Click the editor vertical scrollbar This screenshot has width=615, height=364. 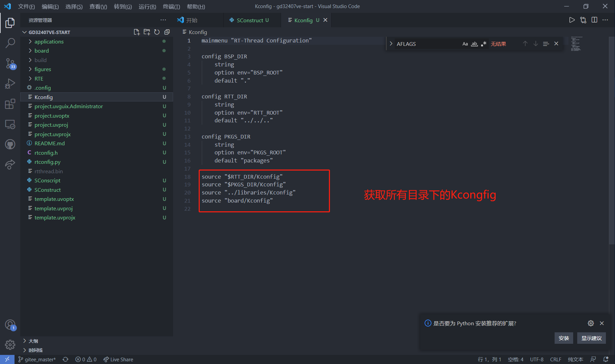point(612,140)
